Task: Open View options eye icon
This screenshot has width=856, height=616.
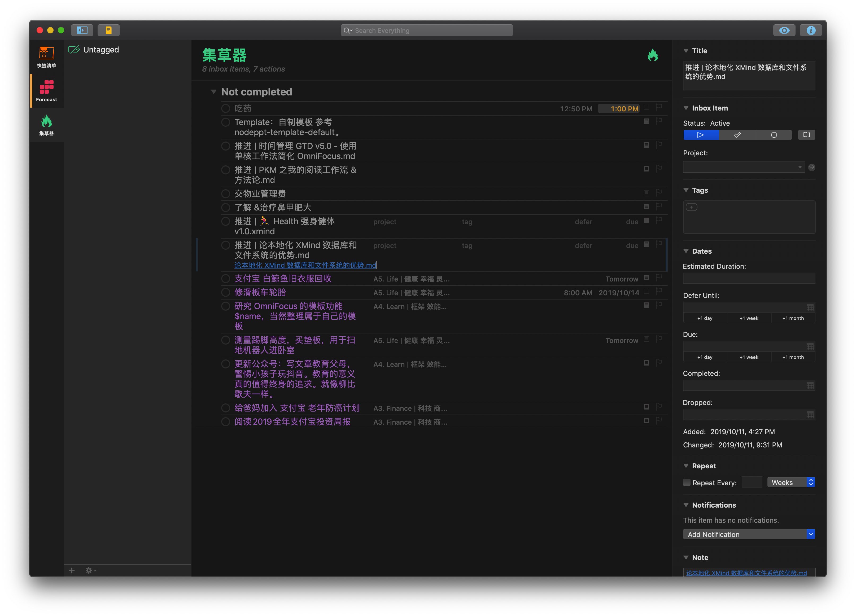Action: tap(784, 30)
